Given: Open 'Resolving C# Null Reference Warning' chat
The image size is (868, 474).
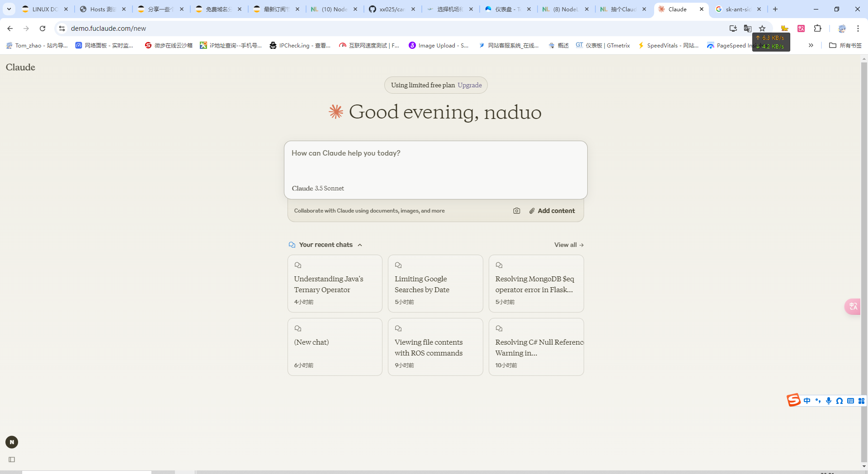Looking at the screenshot, I should [536, 347].
